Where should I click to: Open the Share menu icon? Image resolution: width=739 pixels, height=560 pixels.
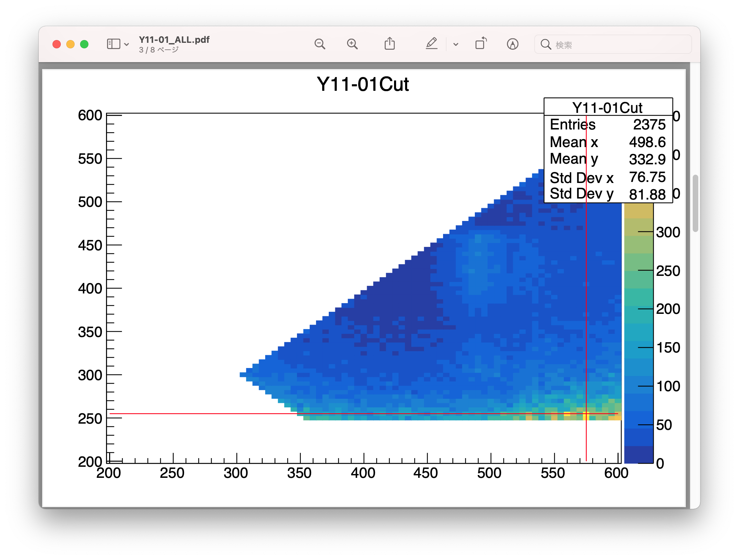pos(390,44)
